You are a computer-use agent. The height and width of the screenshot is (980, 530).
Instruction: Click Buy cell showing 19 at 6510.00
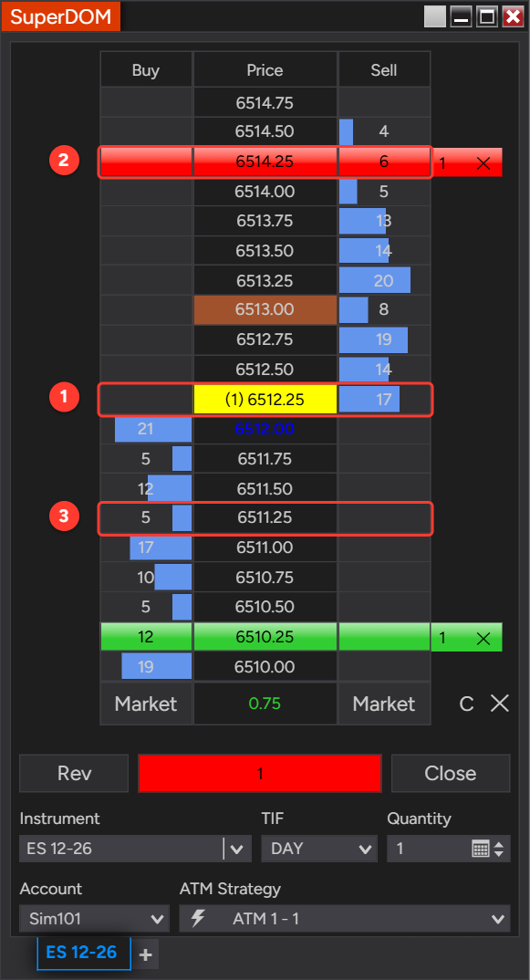146,667
